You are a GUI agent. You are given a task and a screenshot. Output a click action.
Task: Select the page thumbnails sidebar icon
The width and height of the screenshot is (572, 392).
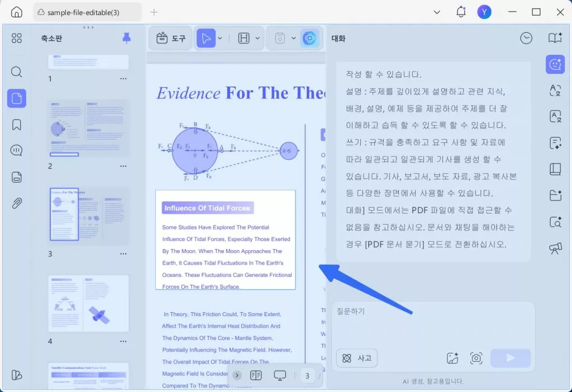point(16,98)
